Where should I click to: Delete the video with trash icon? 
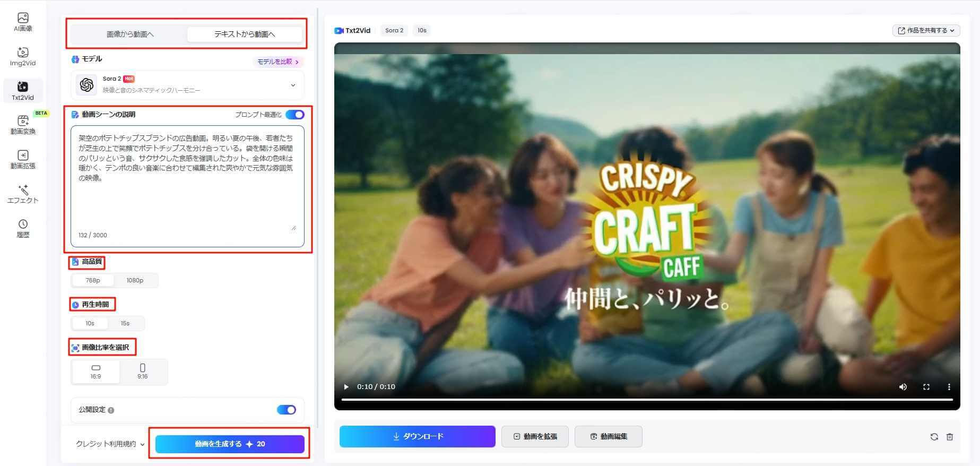tap(950, 437)
